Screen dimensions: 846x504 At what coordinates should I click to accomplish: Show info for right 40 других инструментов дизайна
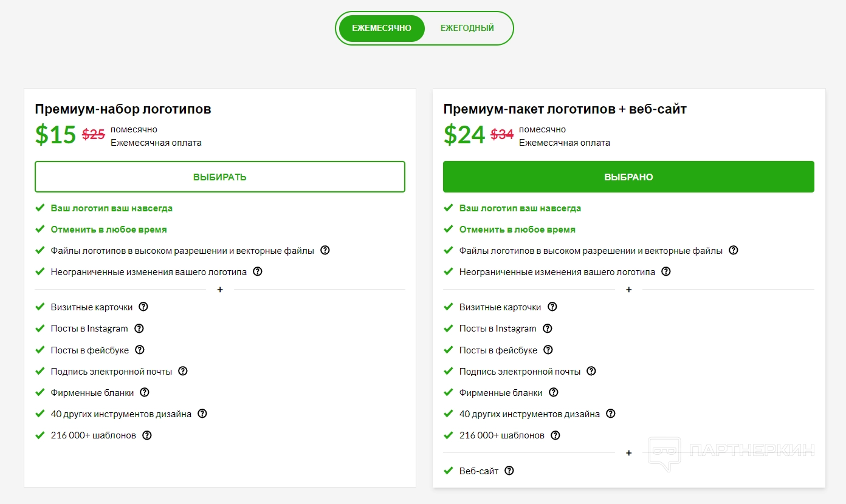click(x=611, y=414)
